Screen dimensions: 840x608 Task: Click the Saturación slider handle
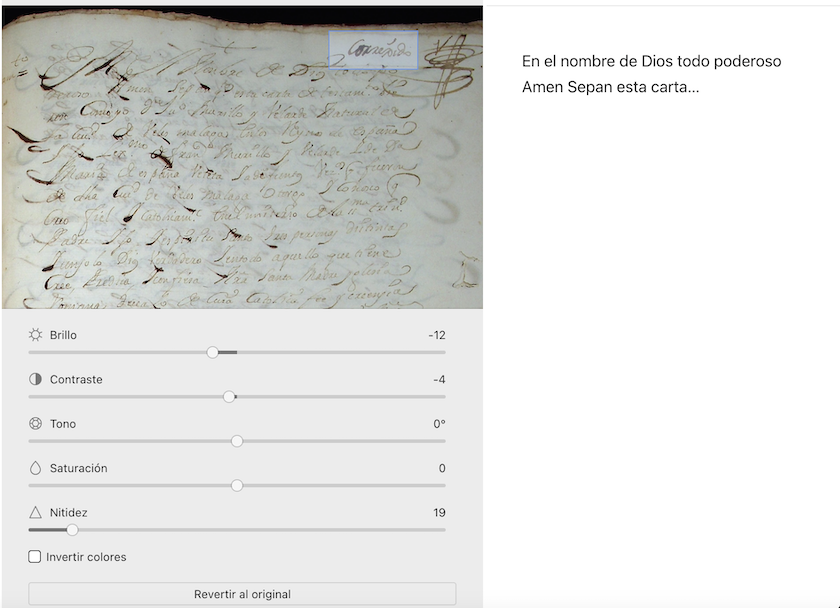coord(237,485)
